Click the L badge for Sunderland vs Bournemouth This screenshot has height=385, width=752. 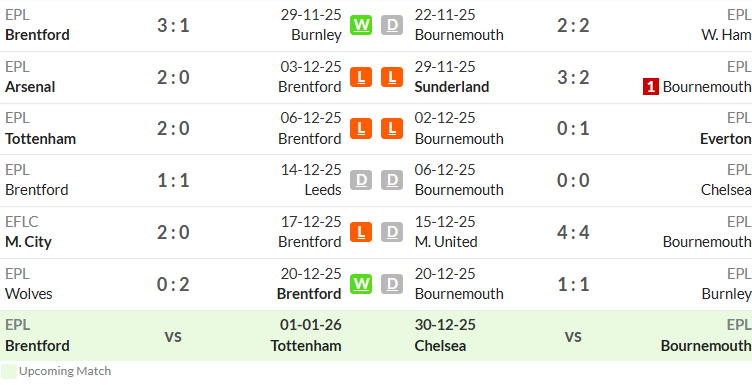[392, 77]
